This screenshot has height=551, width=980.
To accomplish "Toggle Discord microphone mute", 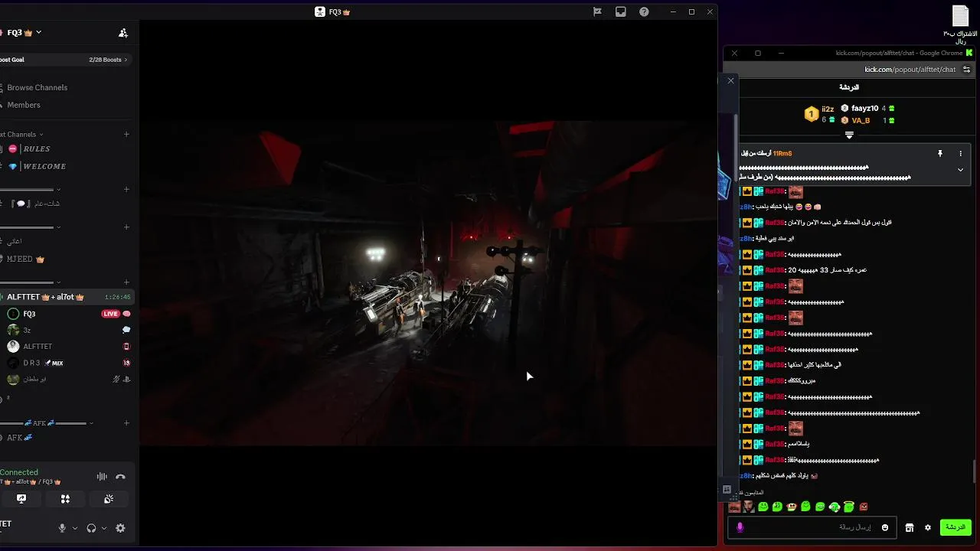I will click(x=63, y=528).
